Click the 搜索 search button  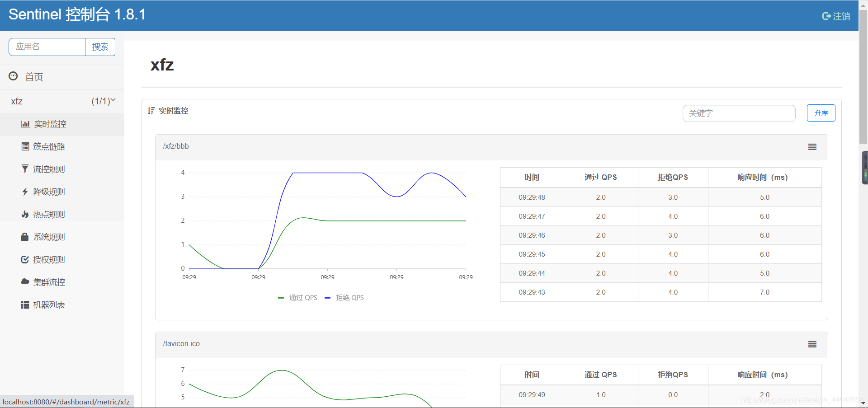tap(100, 47)
